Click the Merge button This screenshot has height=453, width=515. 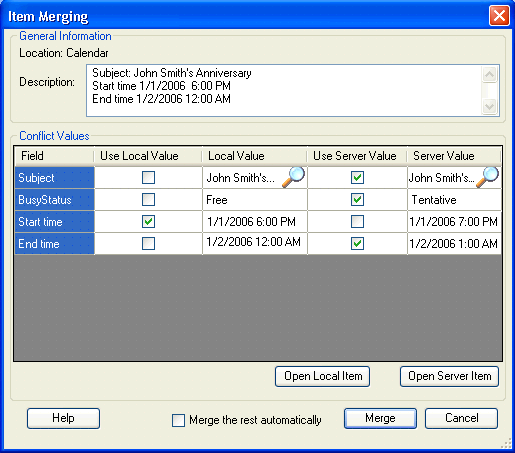click(x=380, y=418)
